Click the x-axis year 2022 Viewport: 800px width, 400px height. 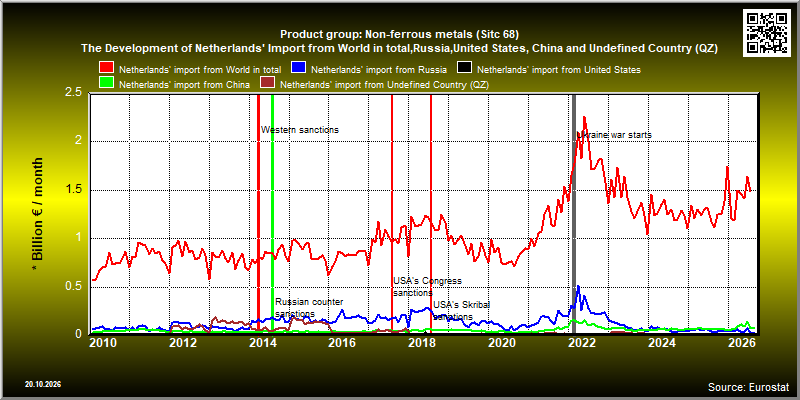click(x=582, y=343)
